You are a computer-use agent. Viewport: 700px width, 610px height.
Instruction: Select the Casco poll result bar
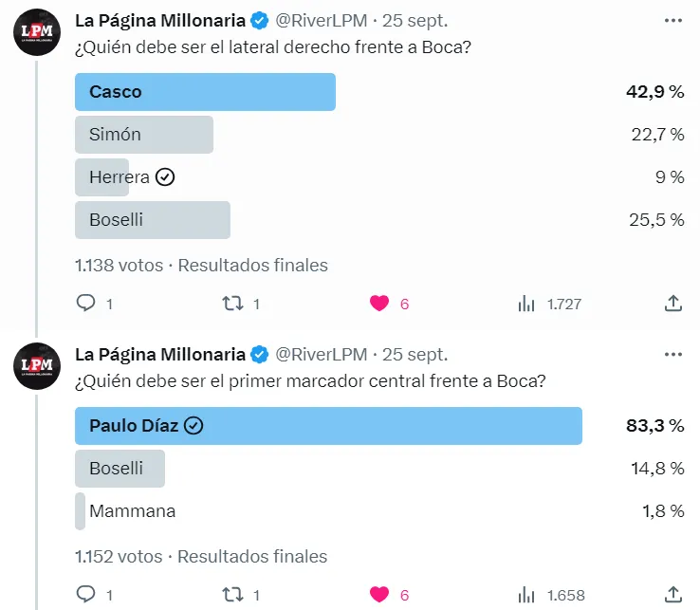click(205, 92)
